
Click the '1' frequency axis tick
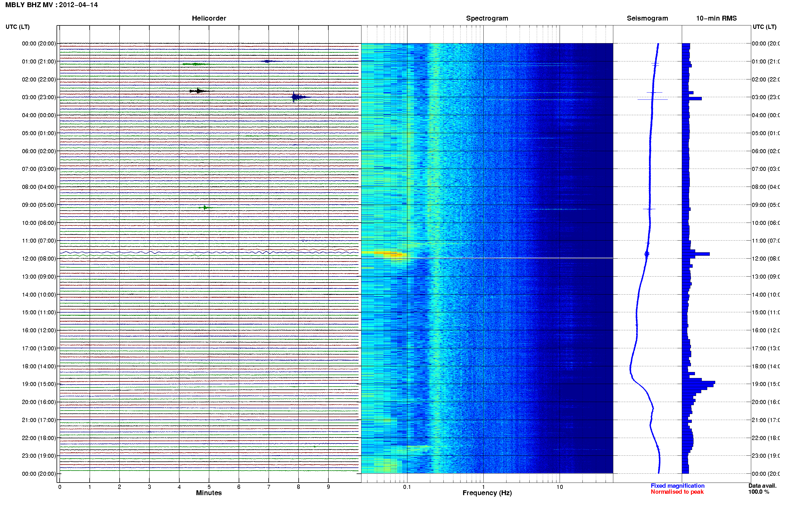point(483,487)
